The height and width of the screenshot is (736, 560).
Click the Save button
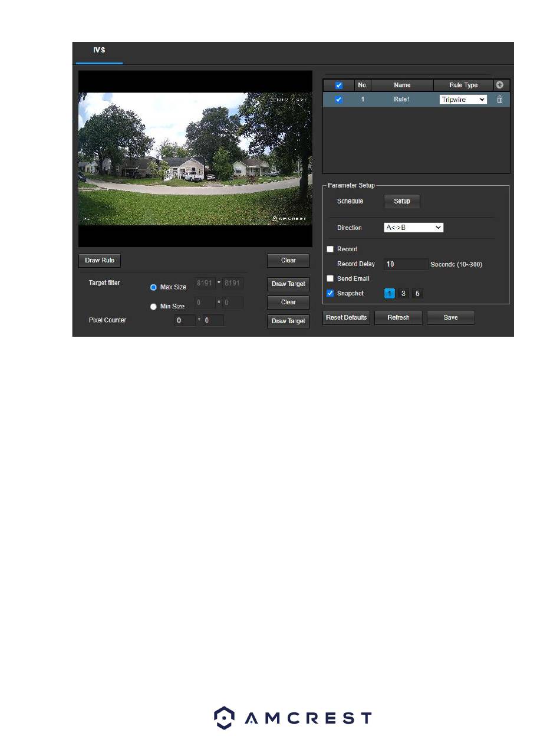click(450, 317)
